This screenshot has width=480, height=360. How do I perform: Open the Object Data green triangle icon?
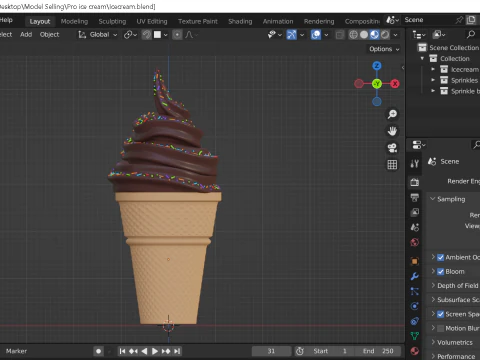pos(415,336)
